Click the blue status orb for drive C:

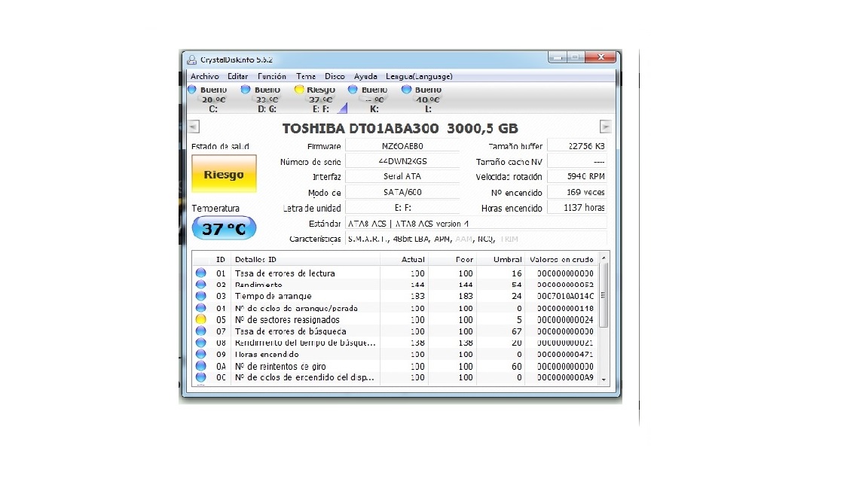pyautogui.click(x=192, y=89)
